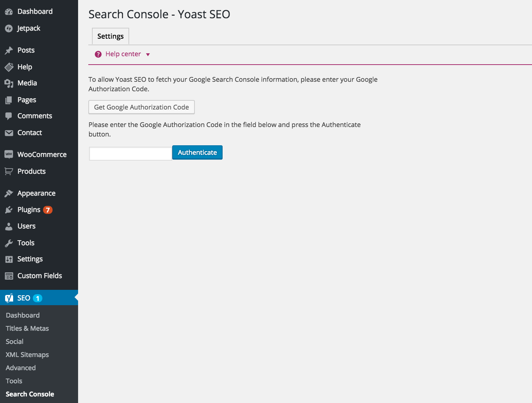Viewport: 532px width, 403px height.
Task: Click the Help ticket icon in sidebar
Action: point(9,67)
